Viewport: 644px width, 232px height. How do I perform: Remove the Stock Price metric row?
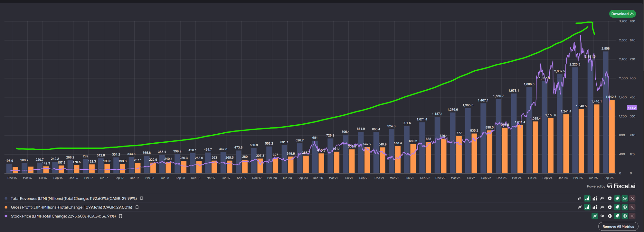point(632,216)
